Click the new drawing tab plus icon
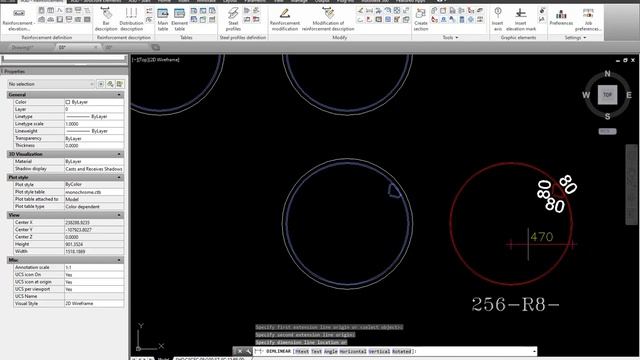This screenshot has width=640, height=360. coord(156,47)
